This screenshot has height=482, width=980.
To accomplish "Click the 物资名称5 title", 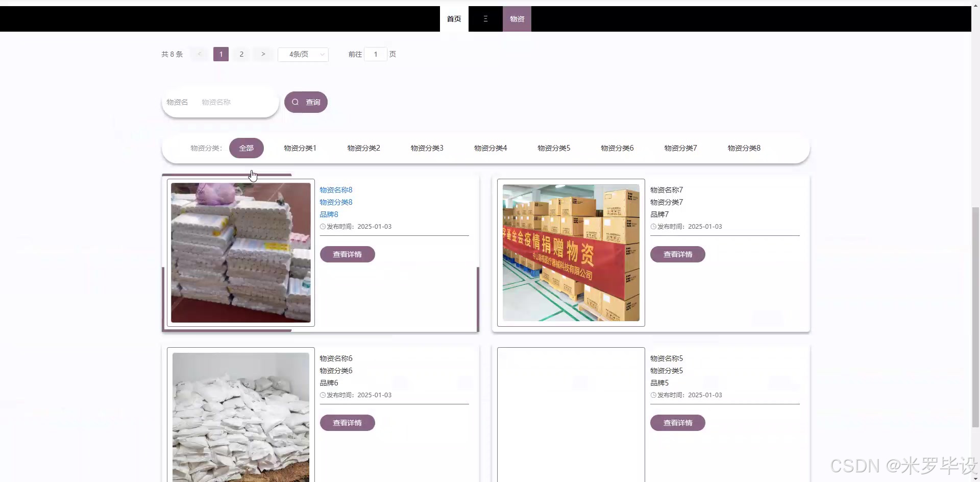I will point(667,358).
